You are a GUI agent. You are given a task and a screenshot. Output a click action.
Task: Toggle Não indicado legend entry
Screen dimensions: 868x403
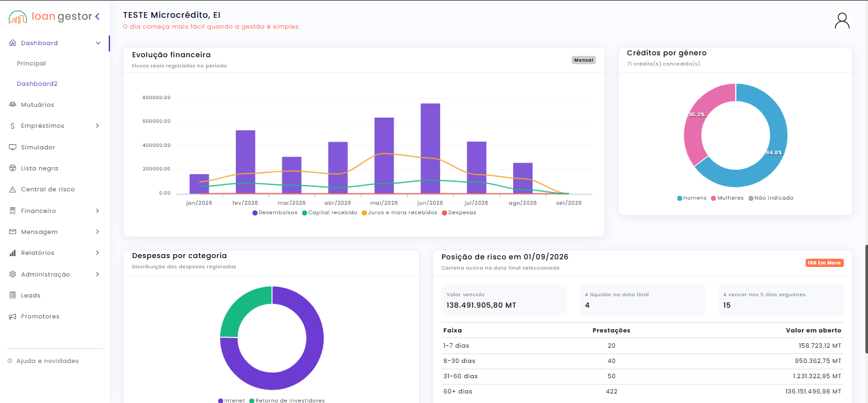(771, 198)
